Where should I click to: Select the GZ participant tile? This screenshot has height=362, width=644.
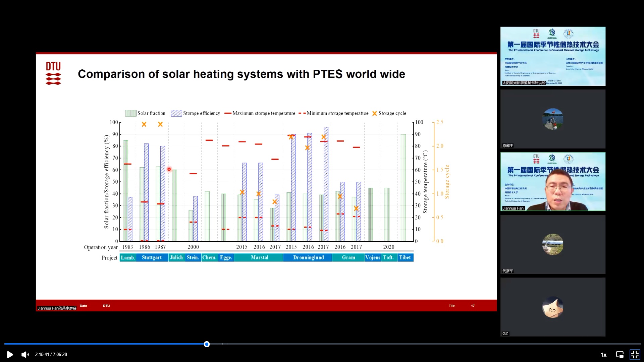(x=553, y=307)
